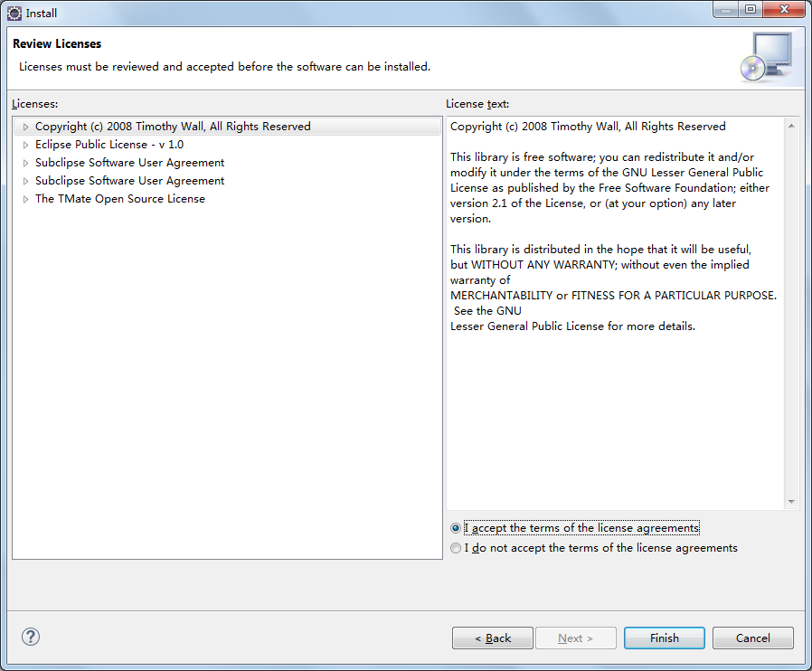The image size is (812, 671).
Task: Close the Install window
Action: pos(783,10)
